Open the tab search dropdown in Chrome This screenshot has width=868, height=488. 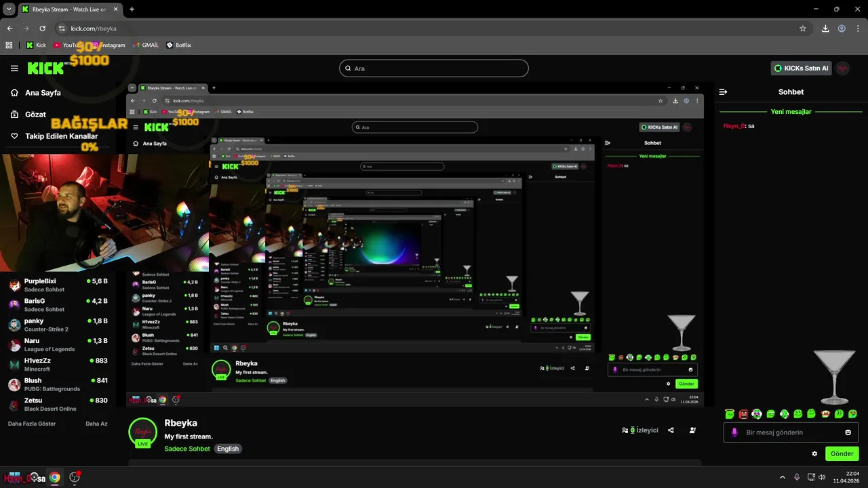9,9
